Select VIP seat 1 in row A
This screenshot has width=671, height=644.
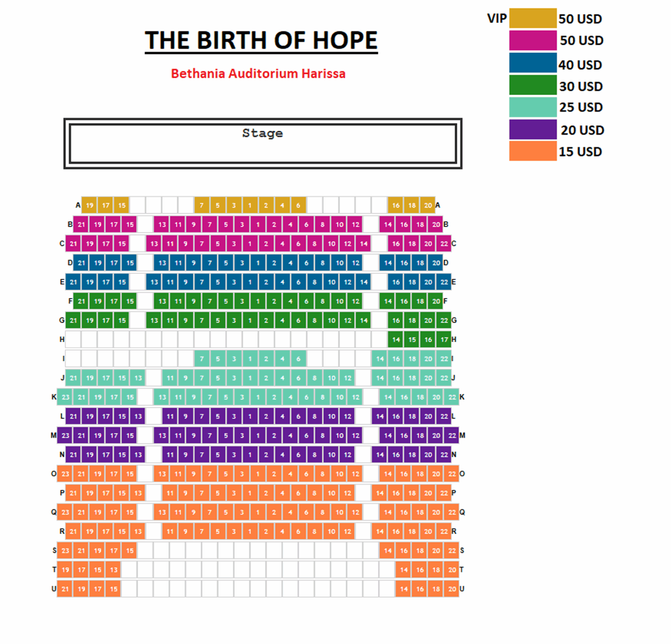(250, 205)
